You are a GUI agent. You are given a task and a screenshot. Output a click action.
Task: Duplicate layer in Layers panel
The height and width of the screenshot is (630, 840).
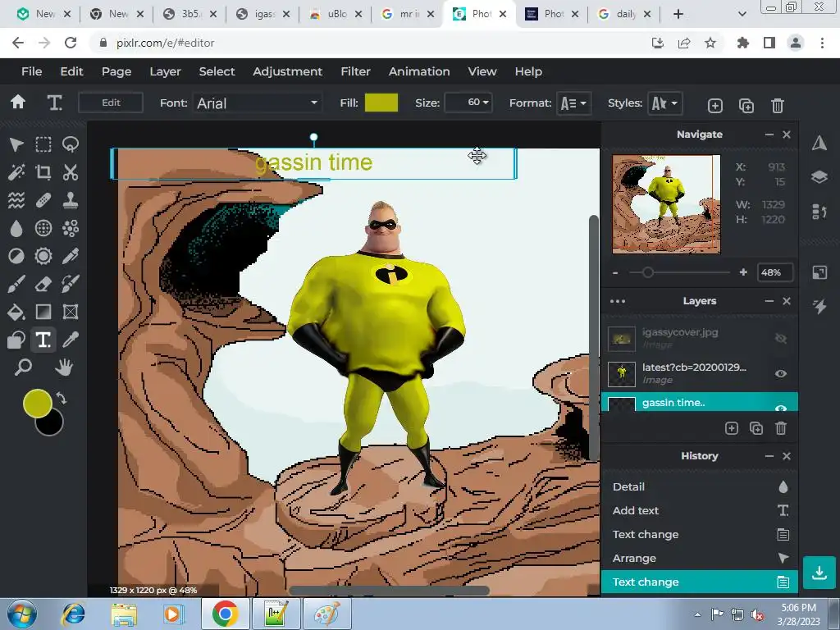[x=756, y=428]
